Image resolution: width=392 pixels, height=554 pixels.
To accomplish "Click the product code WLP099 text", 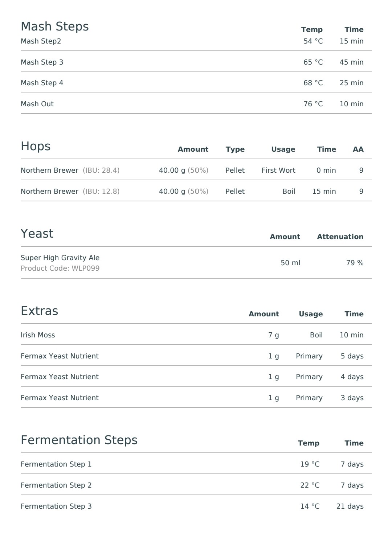I will click(60, 268).
